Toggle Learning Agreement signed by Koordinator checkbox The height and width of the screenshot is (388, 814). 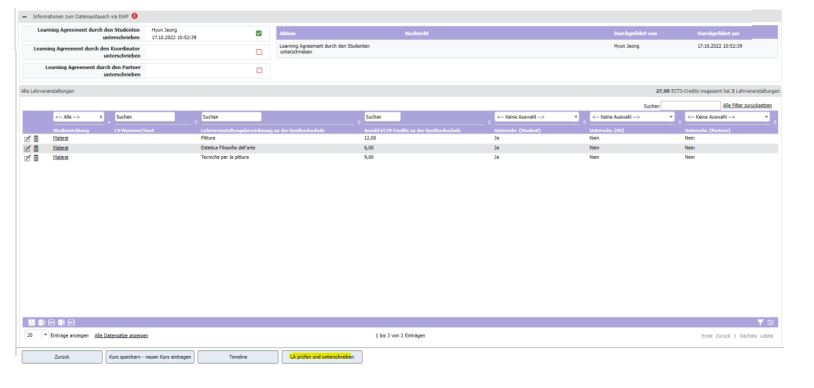pos(259,52)
